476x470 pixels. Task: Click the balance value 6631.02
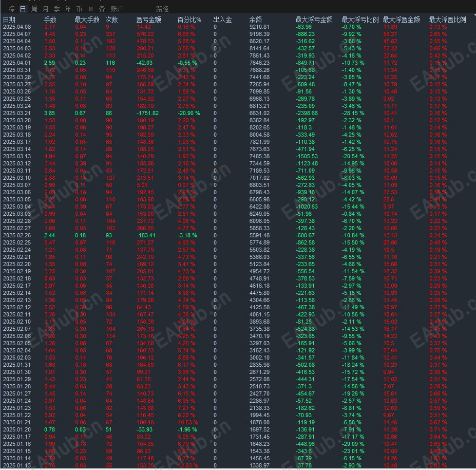click(259, 113)
